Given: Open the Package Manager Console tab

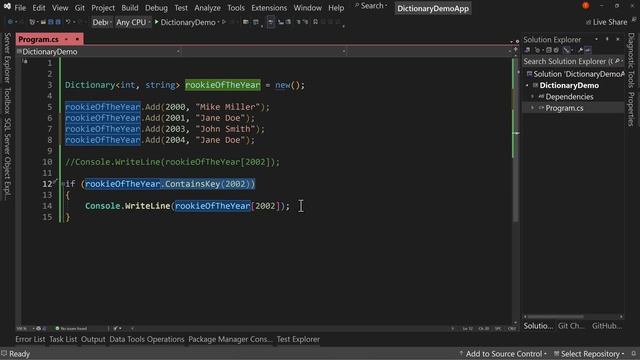Looking at the screenshot, I should 230,339.
